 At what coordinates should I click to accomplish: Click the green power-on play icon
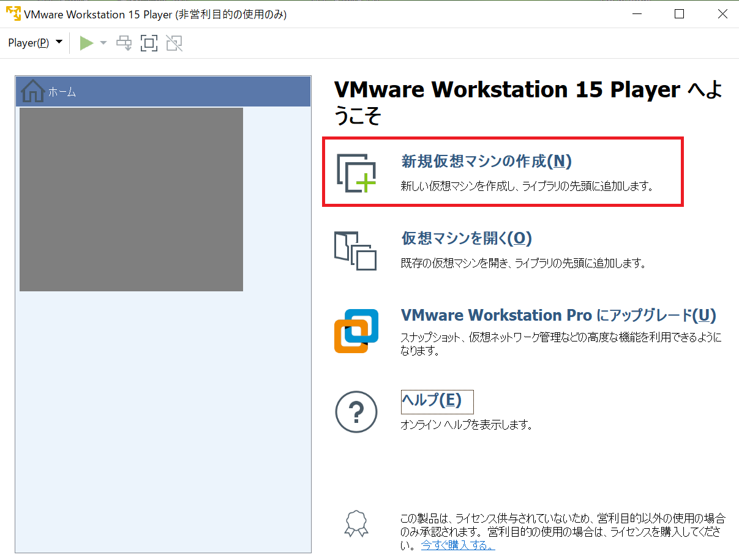87,43
